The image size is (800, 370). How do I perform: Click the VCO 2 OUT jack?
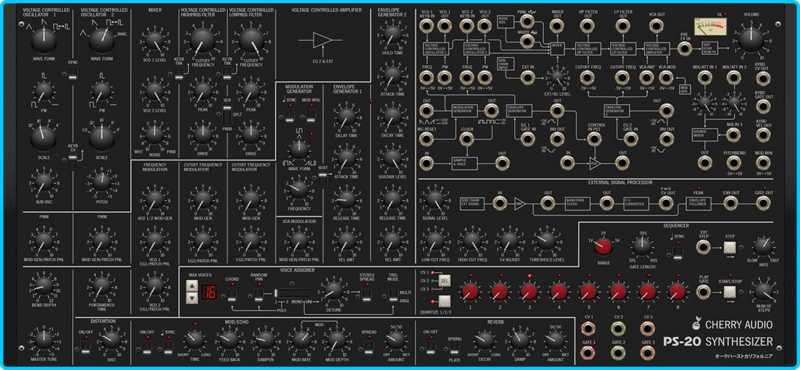[x=485, y=26]
